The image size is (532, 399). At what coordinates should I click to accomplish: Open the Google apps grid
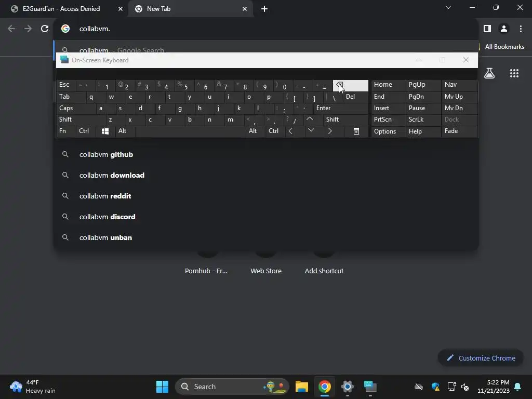[x=514, y=73]
